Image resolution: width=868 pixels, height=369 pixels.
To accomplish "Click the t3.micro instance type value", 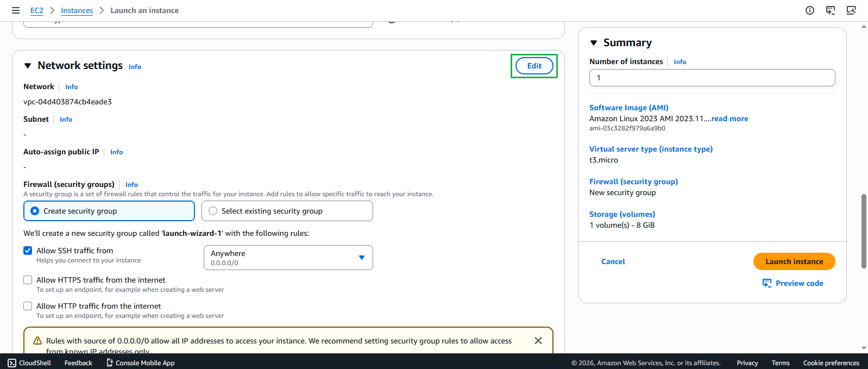I will coord(603,160).
